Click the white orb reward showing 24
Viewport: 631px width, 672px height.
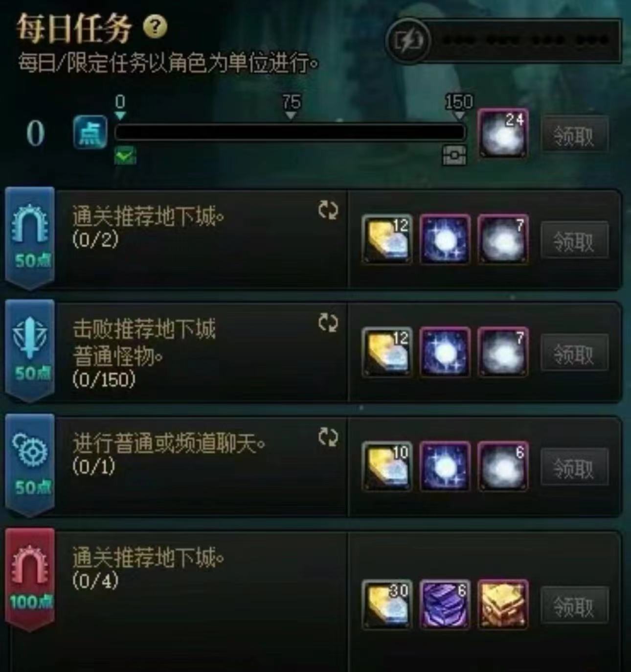pyautogui.click(x=503, y=133)
